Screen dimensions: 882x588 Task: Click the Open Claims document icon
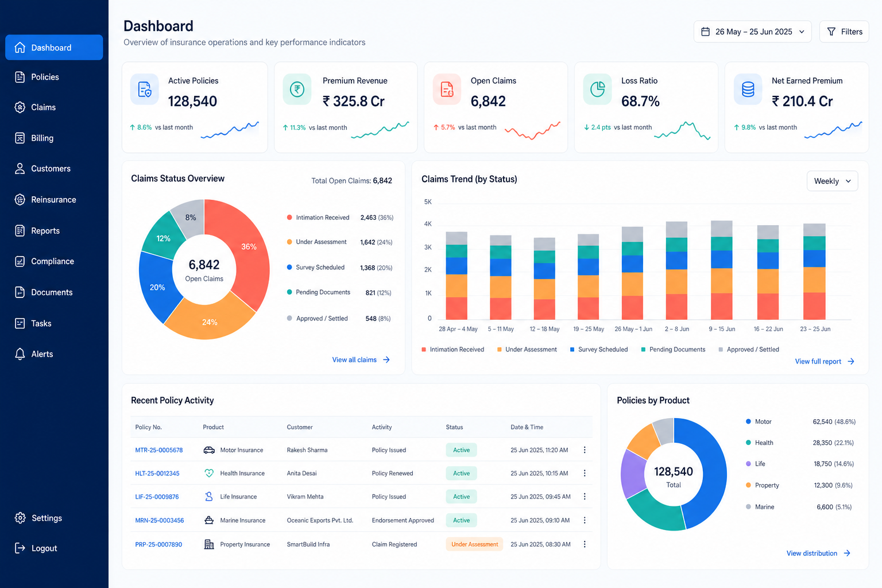[447, 90]
